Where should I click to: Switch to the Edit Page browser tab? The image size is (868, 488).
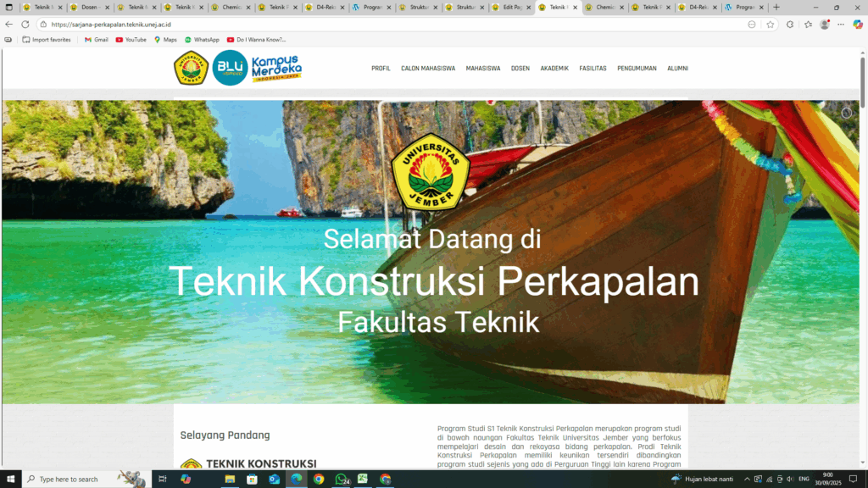pos(511,7)
